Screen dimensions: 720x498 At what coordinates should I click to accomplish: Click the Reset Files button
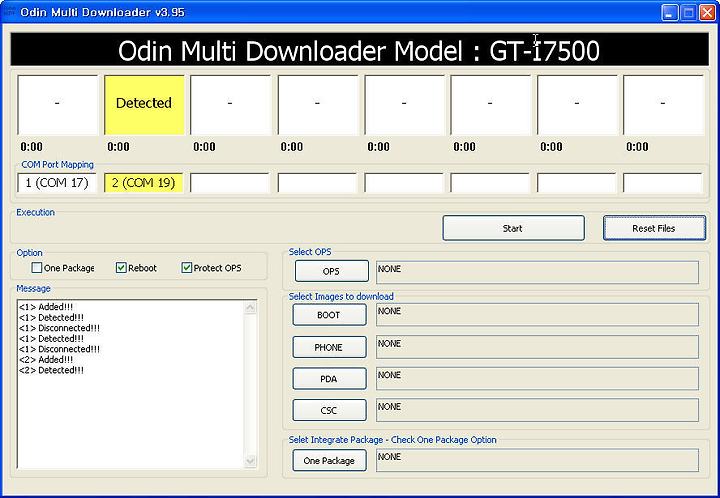[654, 228]
